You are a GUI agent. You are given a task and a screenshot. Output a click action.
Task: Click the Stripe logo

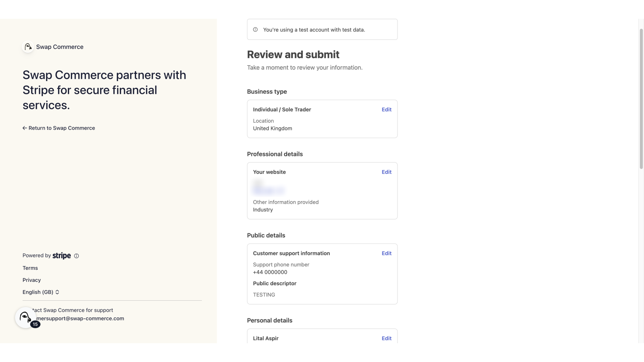(62, 256)
